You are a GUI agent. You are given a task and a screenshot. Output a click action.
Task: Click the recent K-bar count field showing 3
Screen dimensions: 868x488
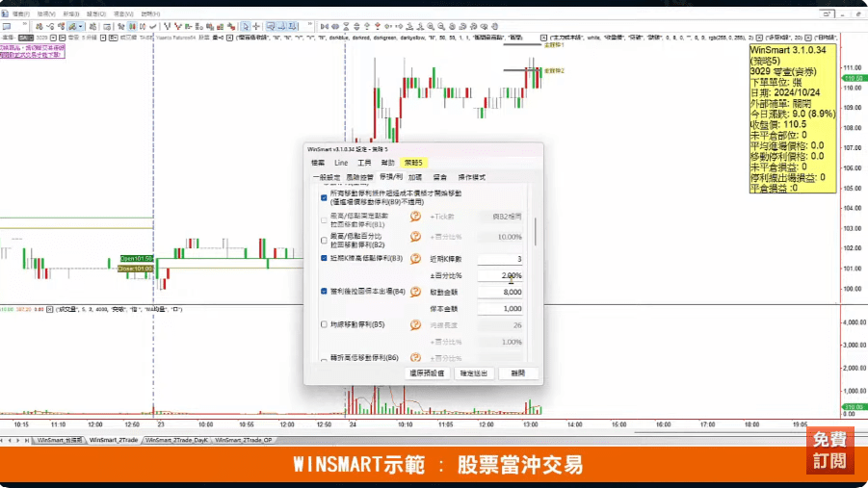coord(500,259)
